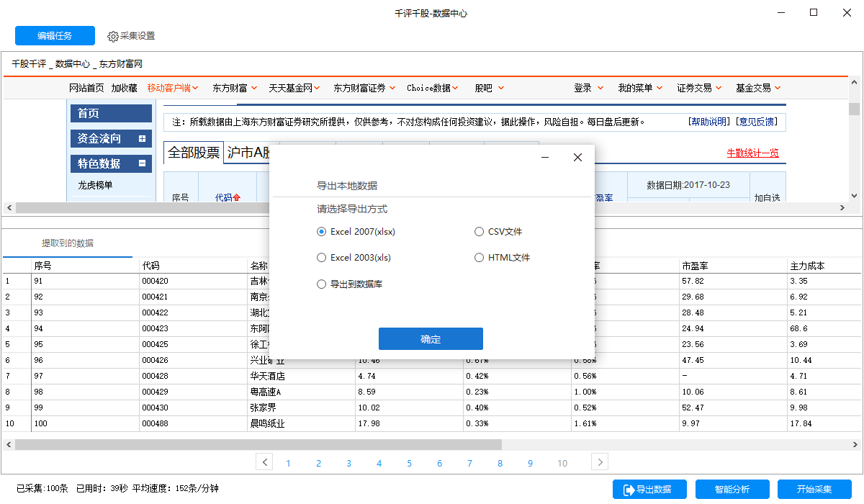Expand the 东方财富证券 dropdown menu
864x504 pixels.
click(364, 88)
